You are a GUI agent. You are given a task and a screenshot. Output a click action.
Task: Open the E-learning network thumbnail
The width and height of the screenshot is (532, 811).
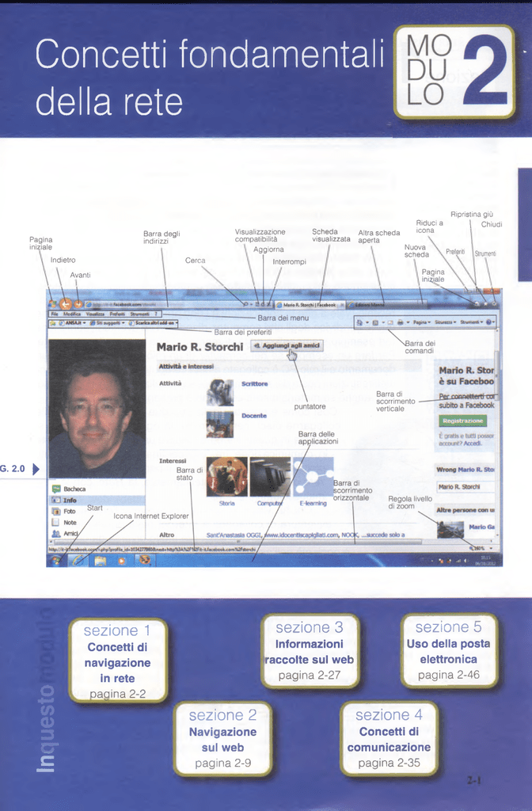pos(313,477)
